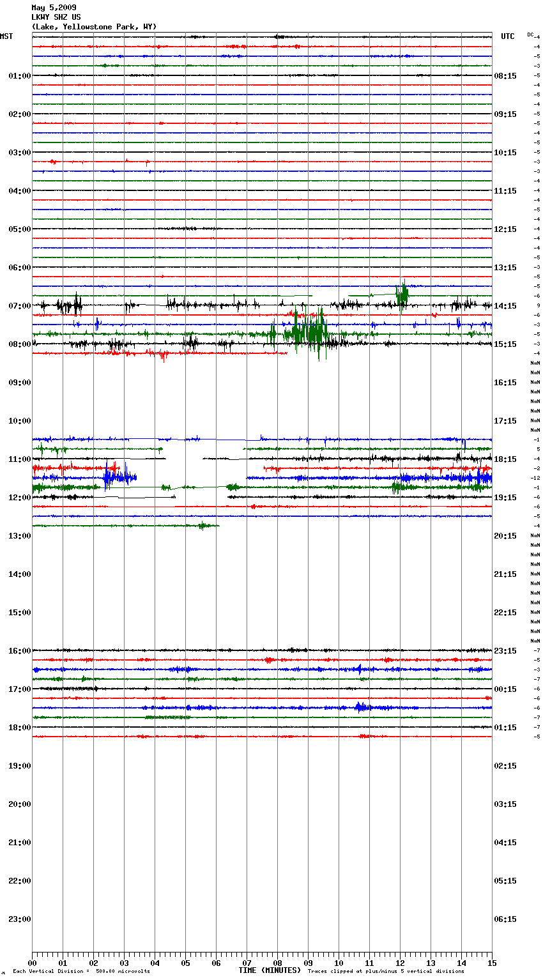Select the MST hour label '08:00'

point(20,344)
